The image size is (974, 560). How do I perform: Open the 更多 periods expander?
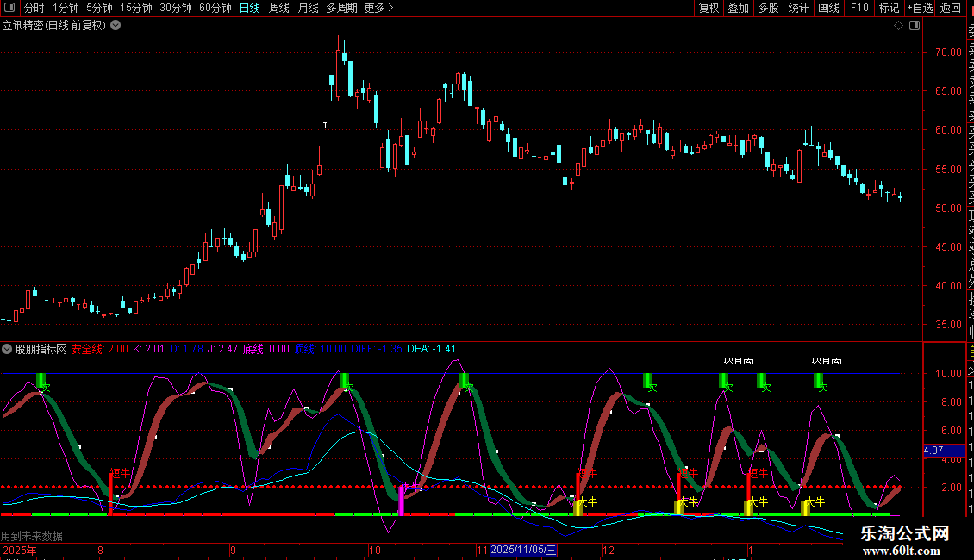(x=378, y=8)
